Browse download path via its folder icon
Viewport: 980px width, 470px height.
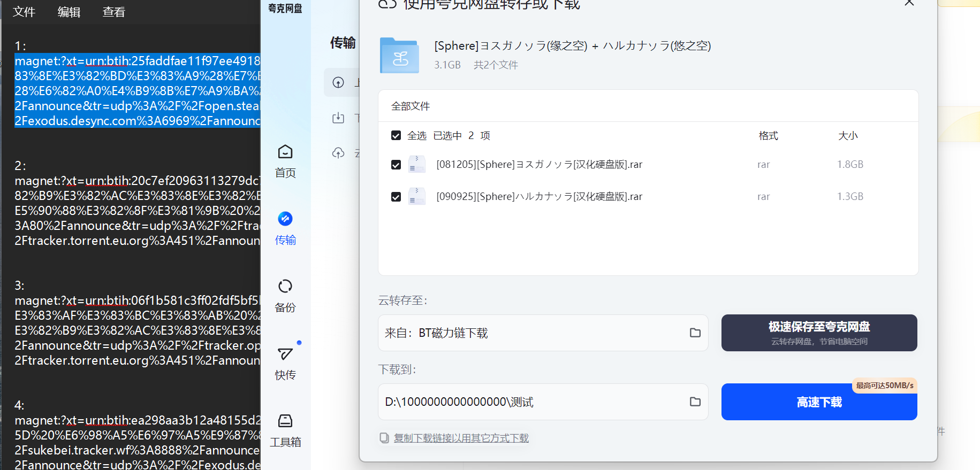coord(695,402)
